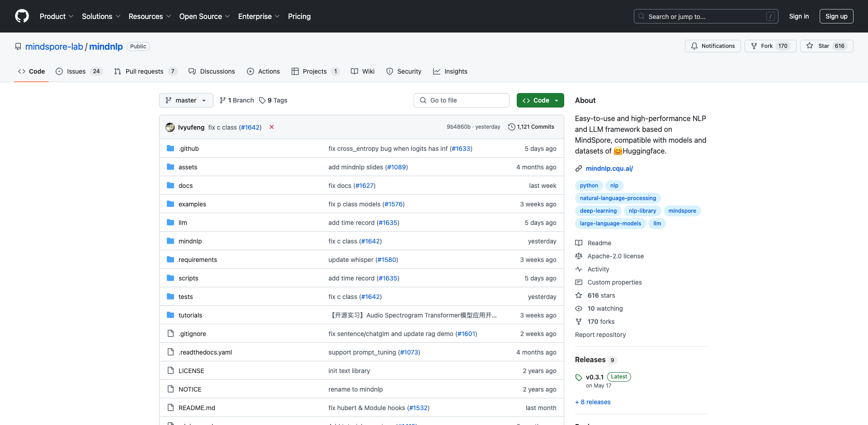Open the mindnlp.cqu.ai website link

609,168
